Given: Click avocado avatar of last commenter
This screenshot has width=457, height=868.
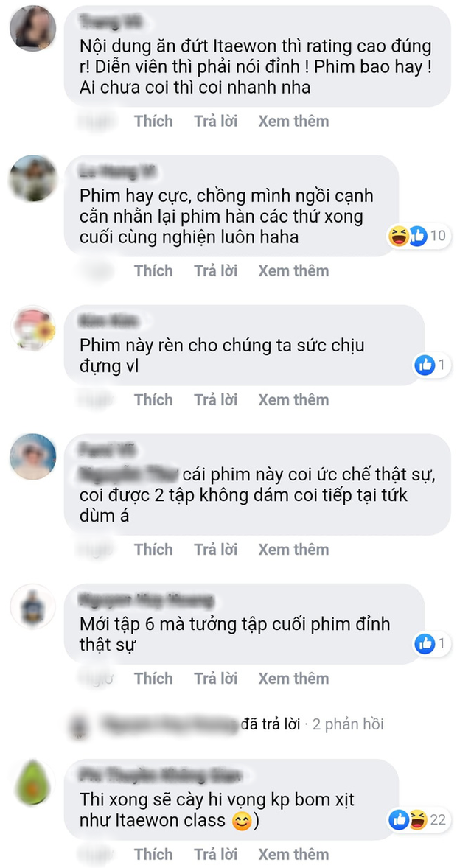Looking at the screenshot, I should coord(32,783).
